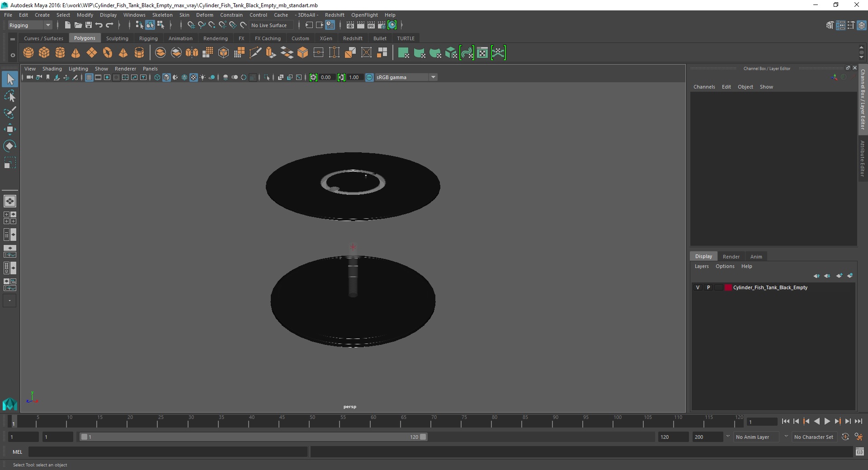Open the layer editor Options menu
The height and width of the screenshot is (470, 868).
click(725, 266)
